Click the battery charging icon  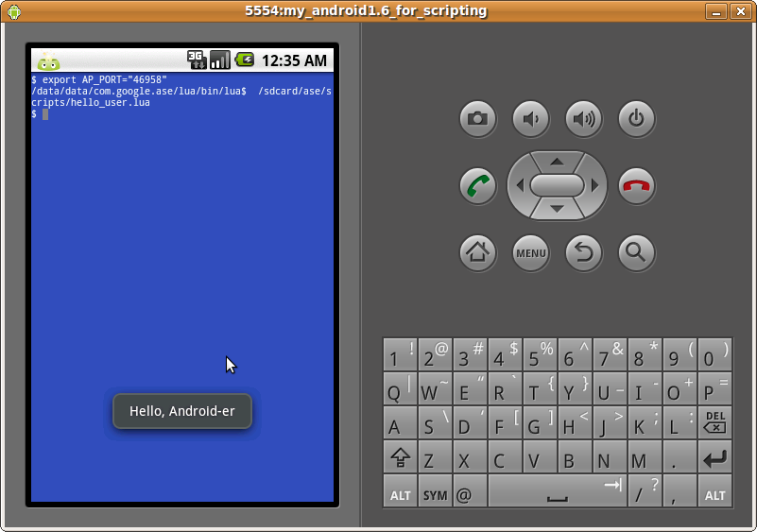tap(245, 60)
